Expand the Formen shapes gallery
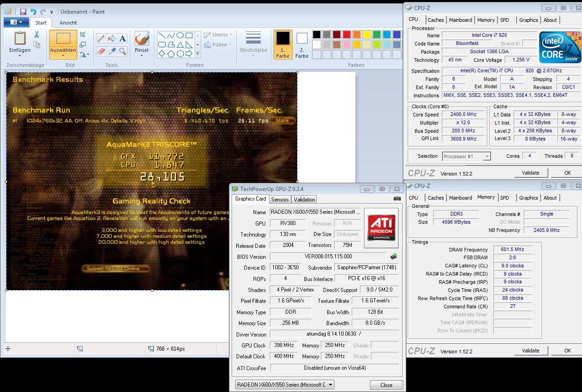Viewport: 582px width, 392px height. [x=197, y=54]
